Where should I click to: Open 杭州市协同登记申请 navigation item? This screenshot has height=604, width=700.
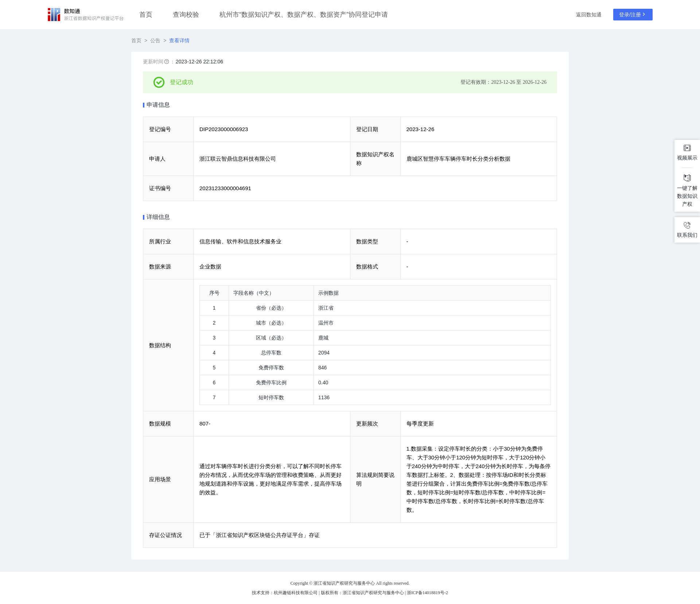click(303, 15)
